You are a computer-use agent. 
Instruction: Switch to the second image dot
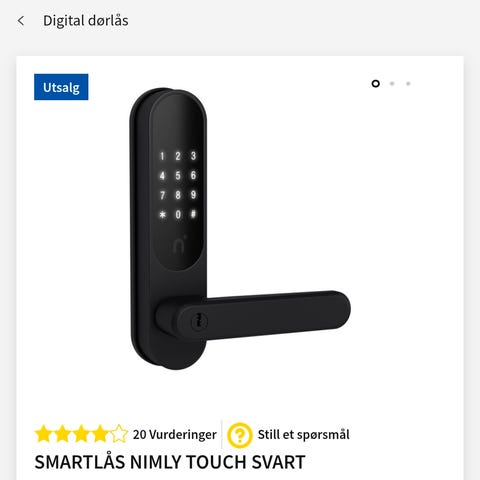coord(392,84)
